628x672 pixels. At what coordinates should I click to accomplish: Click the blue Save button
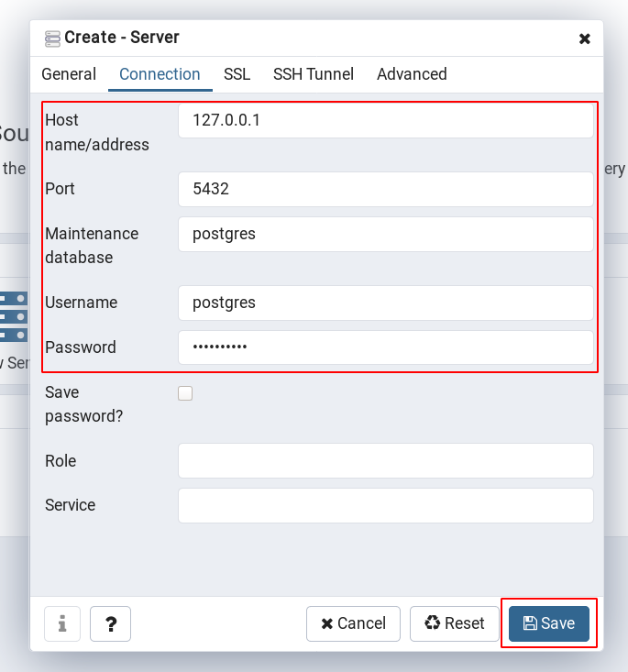[x=548, y=623]
